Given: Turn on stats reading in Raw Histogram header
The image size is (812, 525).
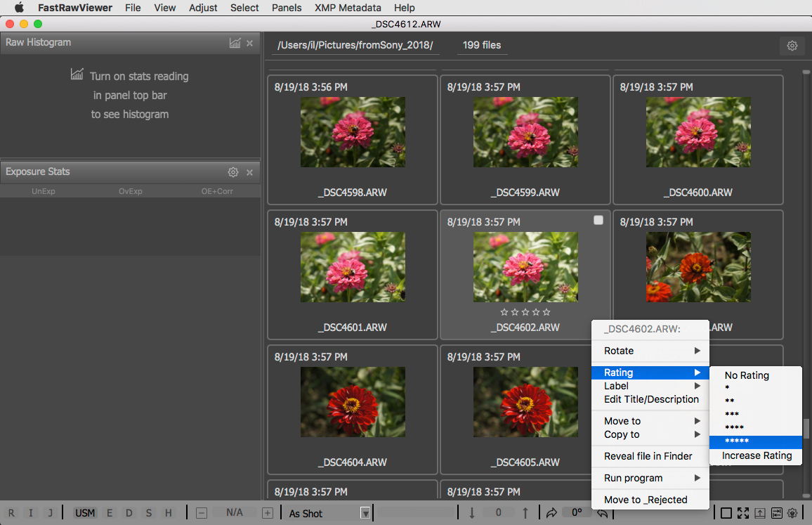Looking at the screenshot, I should 235,43.
